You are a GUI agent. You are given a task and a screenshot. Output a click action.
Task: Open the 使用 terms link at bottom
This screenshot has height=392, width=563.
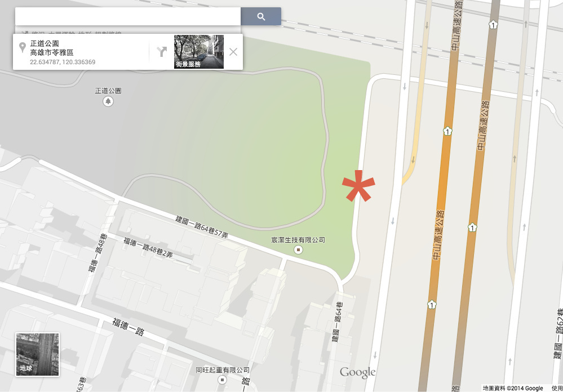click(557, 388)
